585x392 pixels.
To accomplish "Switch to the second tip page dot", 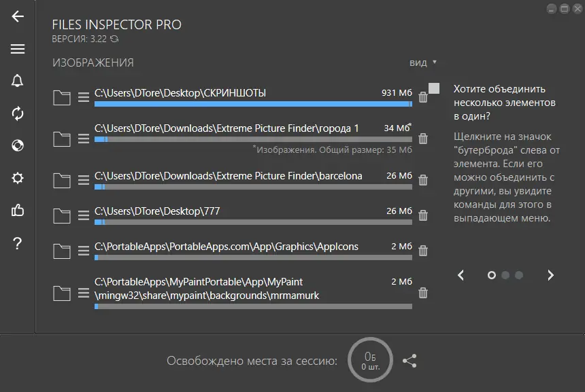I will tap(505, 275).
